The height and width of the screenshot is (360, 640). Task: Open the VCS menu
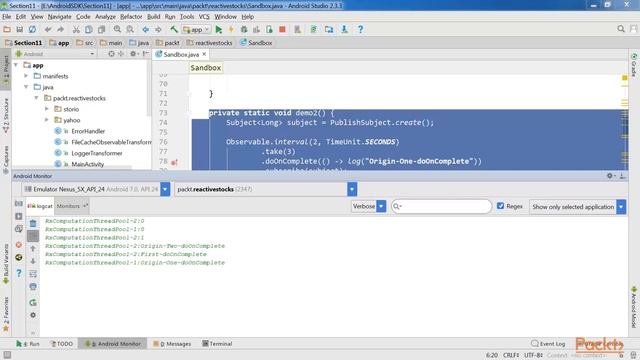point(204,17)
